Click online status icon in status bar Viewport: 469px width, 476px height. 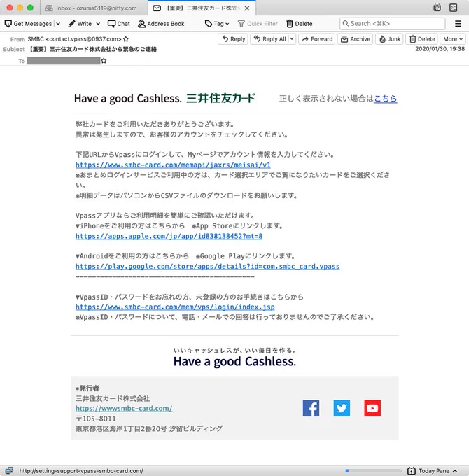tap(9, 471)
